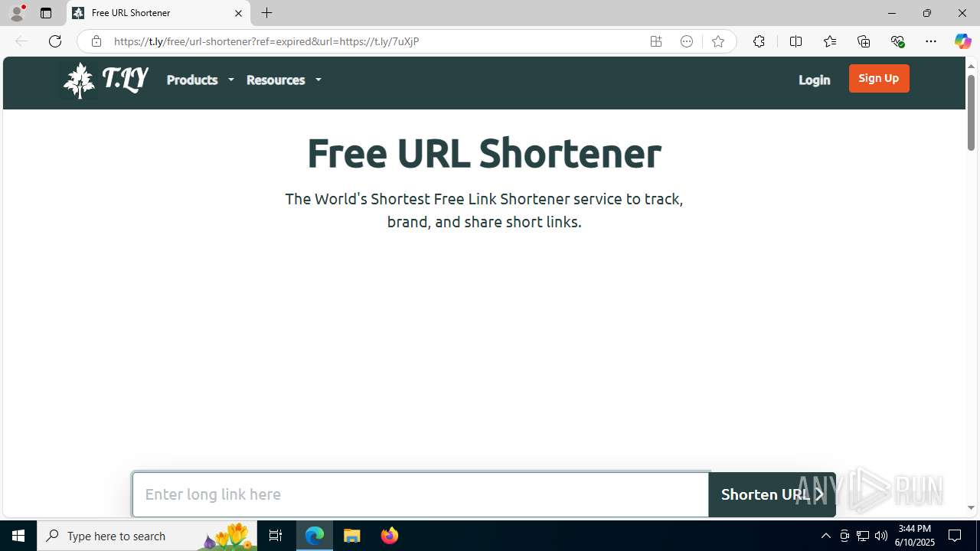Click the Sign Up button
The width and height of the screenshot is (980, 551).
click(879, 78)
